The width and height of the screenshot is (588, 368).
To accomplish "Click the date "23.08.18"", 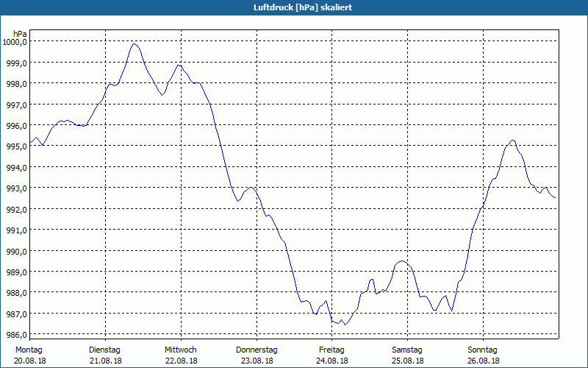I will (257, 361).
